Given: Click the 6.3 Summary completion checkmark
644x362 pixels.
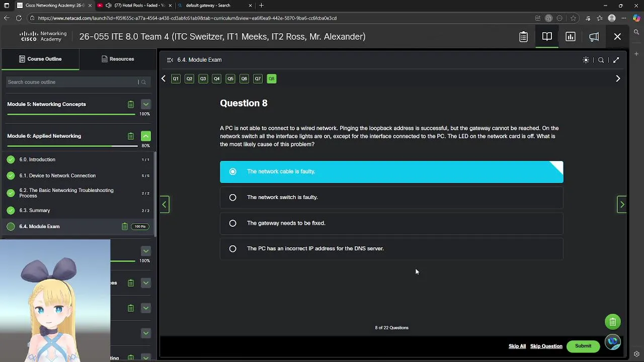Looking at the screenshot, I should (11, 211).
